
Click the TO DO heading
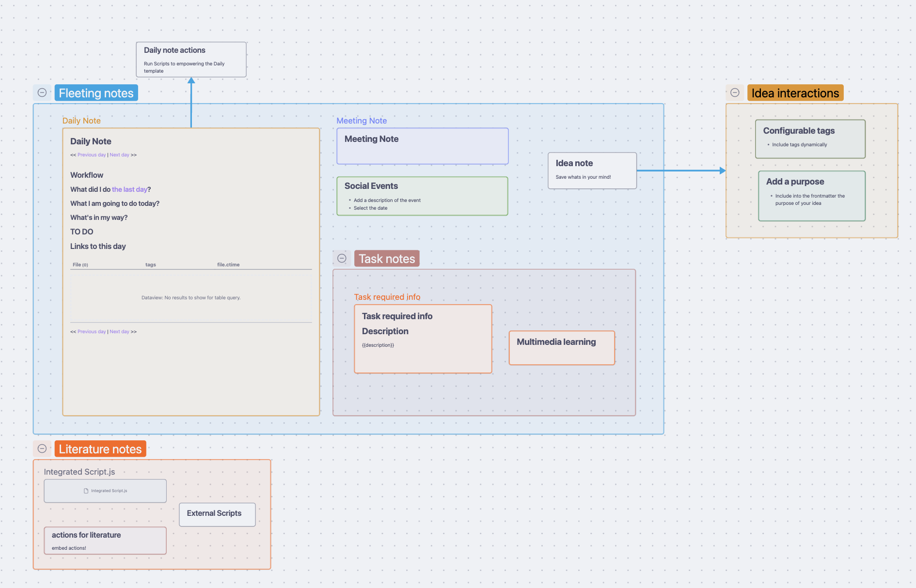click(82, 232)
